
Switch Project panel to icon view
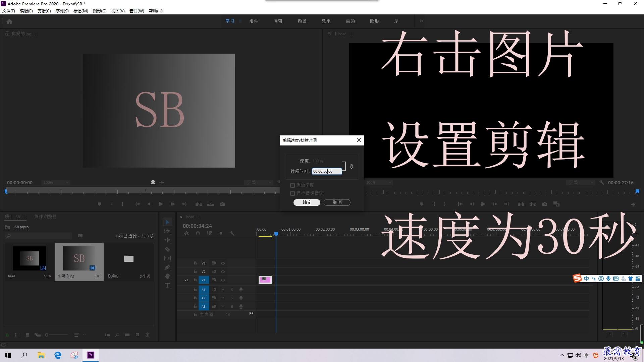click(x=28, y=335)
